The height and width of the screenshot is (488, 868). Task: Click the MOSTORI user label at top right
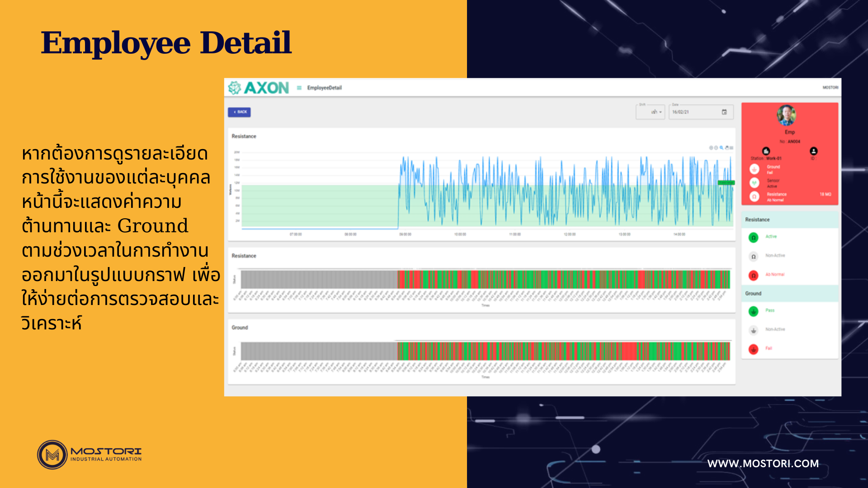830,88
